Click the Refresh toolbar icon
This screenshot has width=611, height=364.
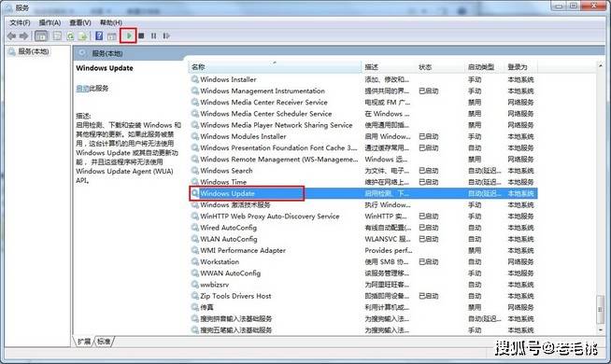(x=70, y=36)
